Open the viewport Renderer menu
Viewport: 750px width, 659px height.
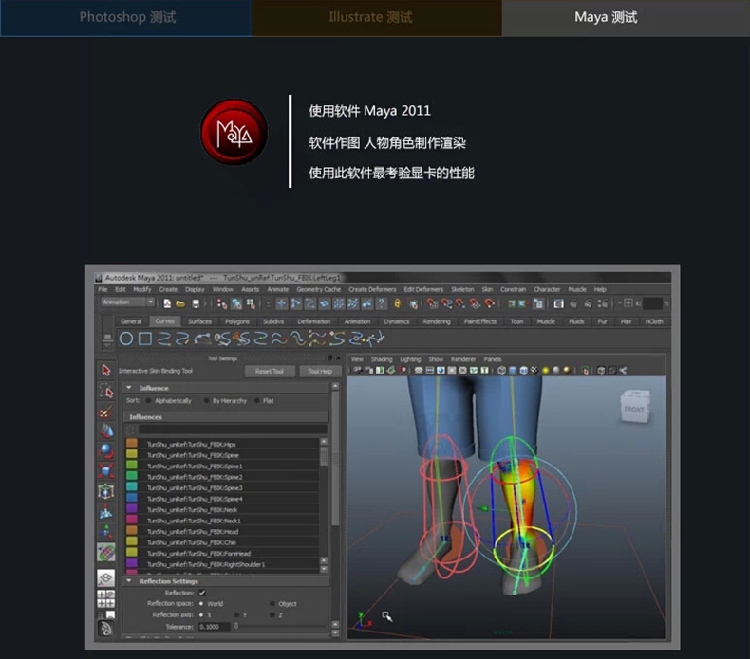pyautogui.click(x=463, y=359)
